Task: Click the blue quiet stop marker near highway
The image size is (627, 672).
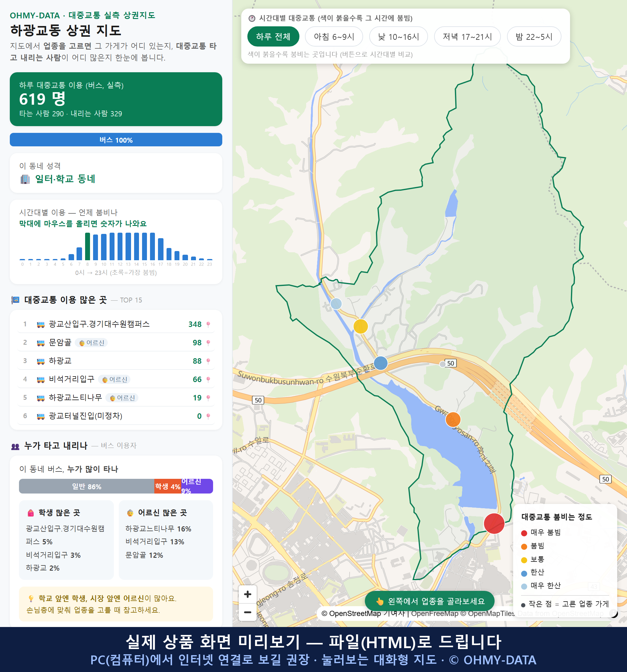Action: 381,363
